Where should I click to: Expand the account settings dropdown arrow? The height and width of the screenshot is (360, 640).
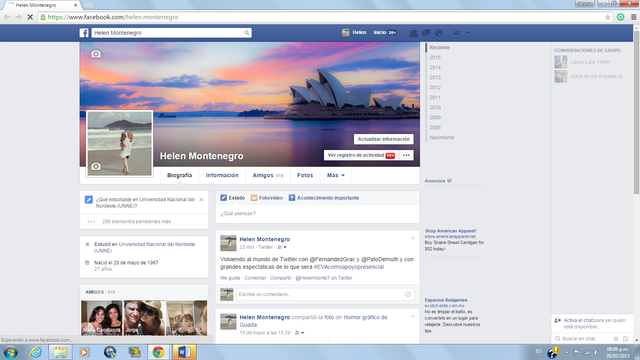(468, 33)
